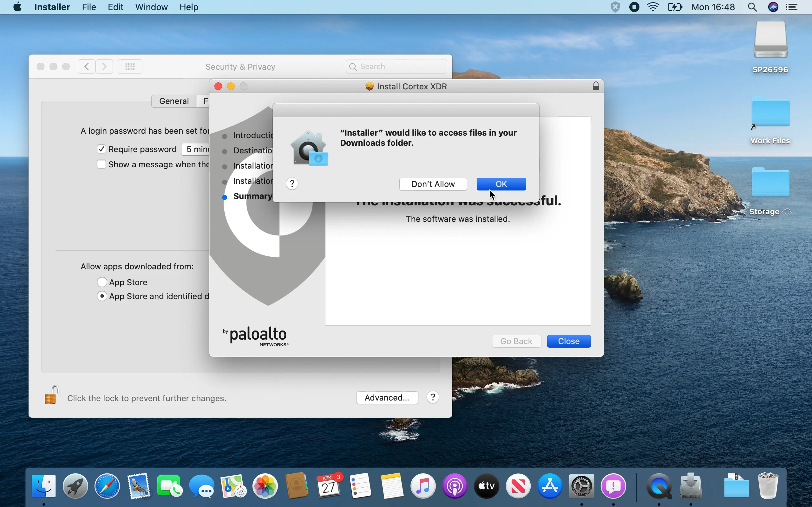Screen dimensions: 812x507
Task: Open Safari from the Dock
Action: click(107, 486)
